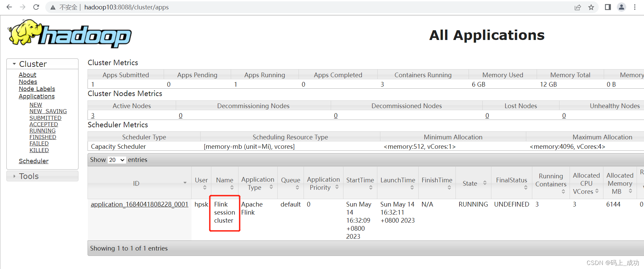Open the user profile icon
This screenshot has height=269, width=644.
pyautogui.click(x=622, y=7)
